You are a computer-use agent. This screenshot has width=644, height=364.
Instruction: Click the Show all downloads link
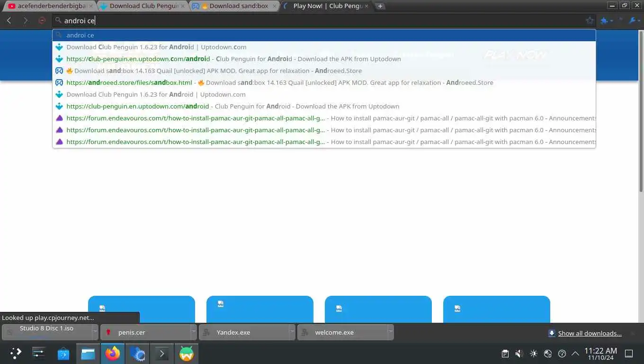point(590,333)
